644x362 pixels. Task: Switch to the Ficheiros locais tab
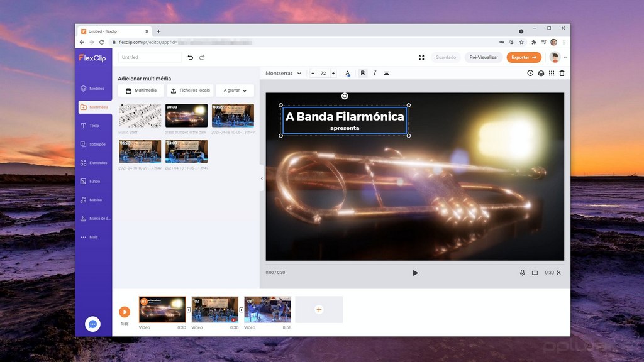point(190,90)
